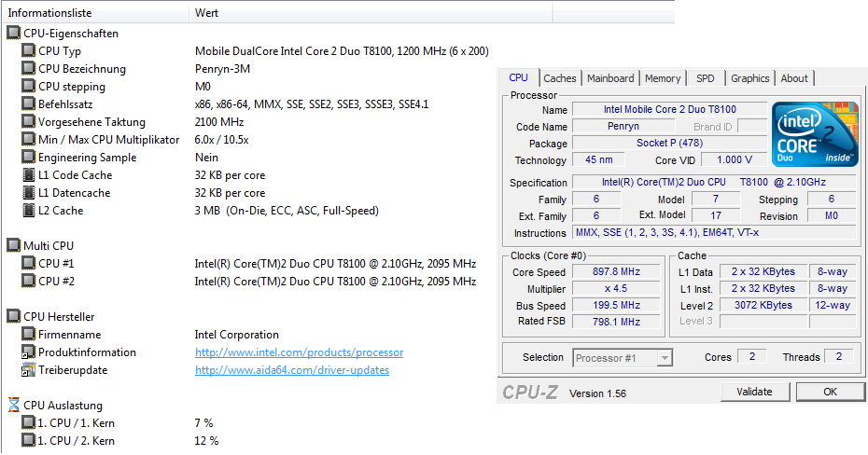This screenshot has width=868, height=455.
Task: Click the Package field Socket P (478)
Action: (x=670, y=144)
